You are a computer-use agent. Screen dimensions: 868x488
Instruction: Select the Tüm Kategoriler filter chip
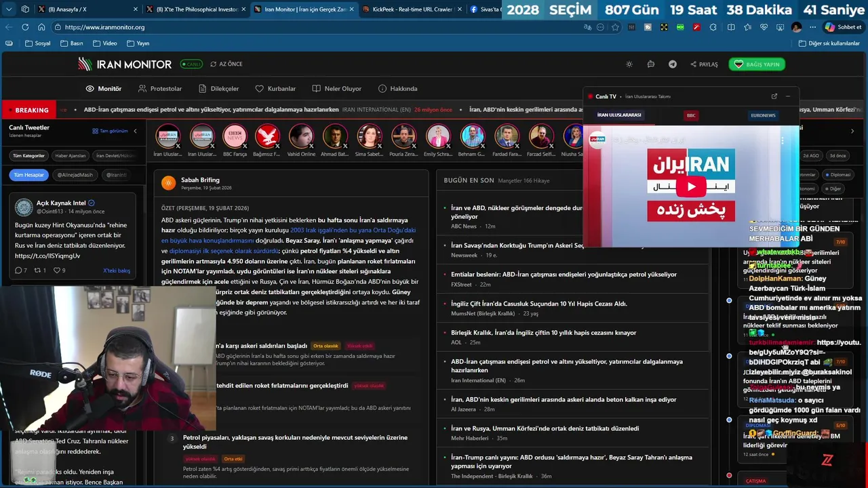click(x=29, y=156)
